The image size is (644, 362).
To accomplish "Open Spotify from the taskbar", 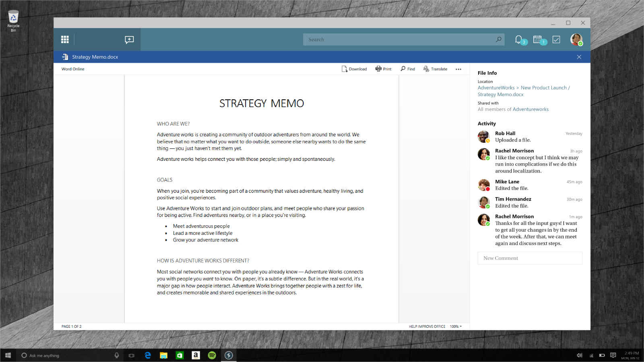I will coord(212,355).
